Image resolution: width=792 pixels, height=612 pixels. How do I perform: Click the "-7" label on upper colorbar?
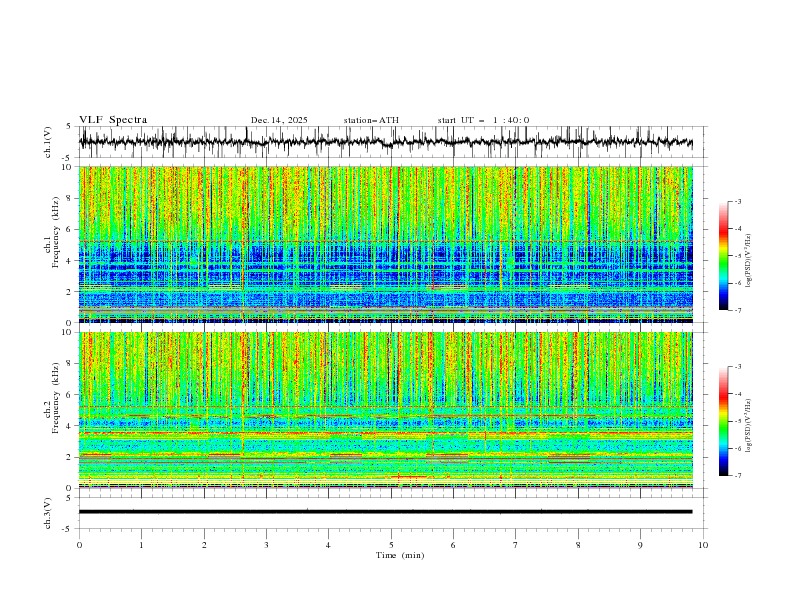[x=737, y=310]
